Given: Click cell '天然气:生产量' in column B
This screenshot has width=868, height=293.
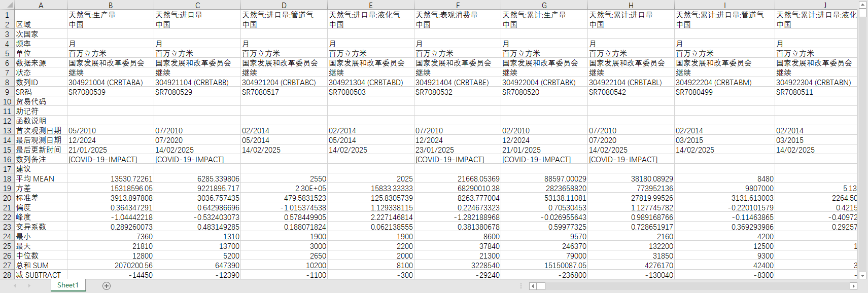Looking at the screenshot, I should click(111, 15).
